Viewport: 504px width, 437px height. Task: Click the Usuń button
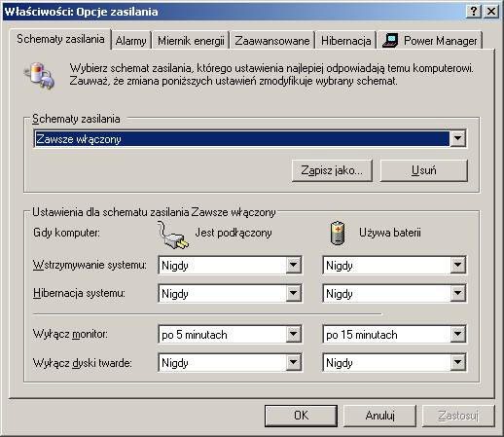click(423, 170)
